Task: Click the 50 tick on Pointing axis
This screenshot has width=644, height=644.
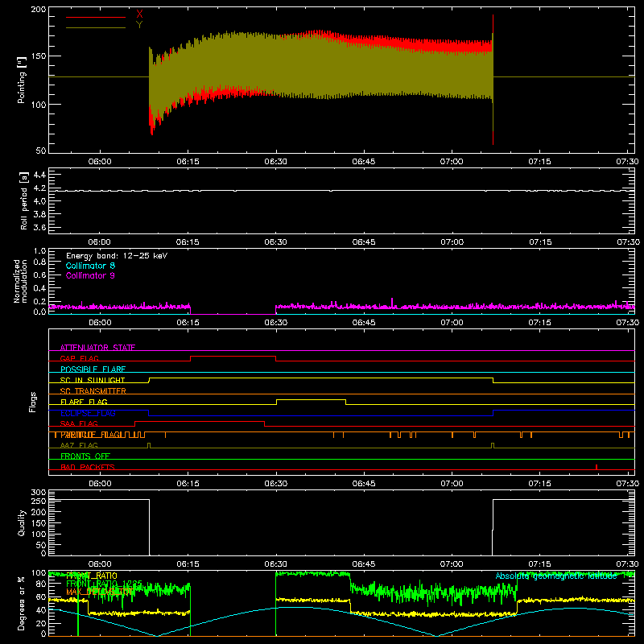Action: pos(41,151)
